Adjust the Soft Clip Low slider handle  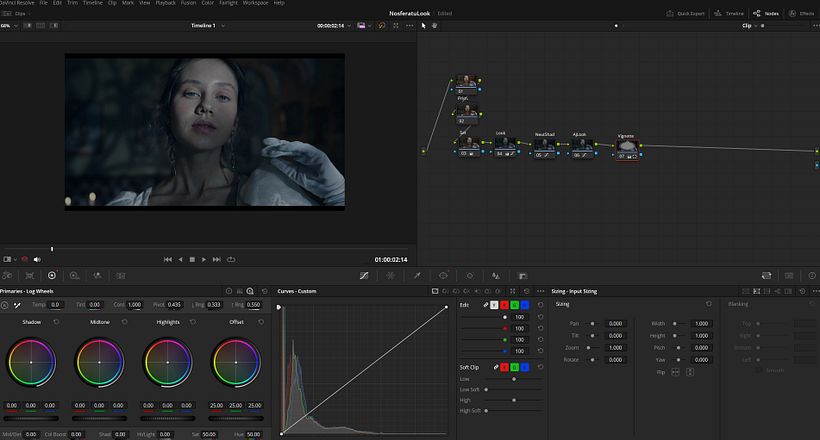(x=514, y=379)
